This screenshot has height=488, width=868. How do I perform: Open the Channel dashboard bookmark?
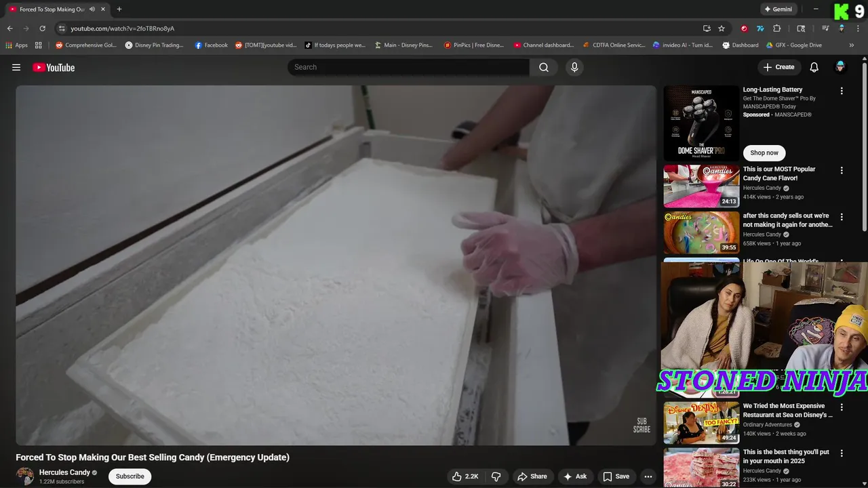click(x=544, y=45)
